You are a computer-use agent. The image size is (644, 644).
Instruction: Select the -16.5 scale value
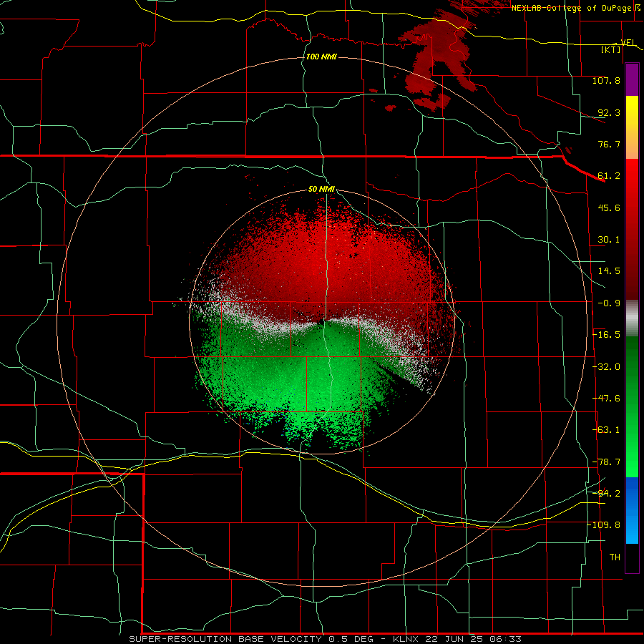606,335
